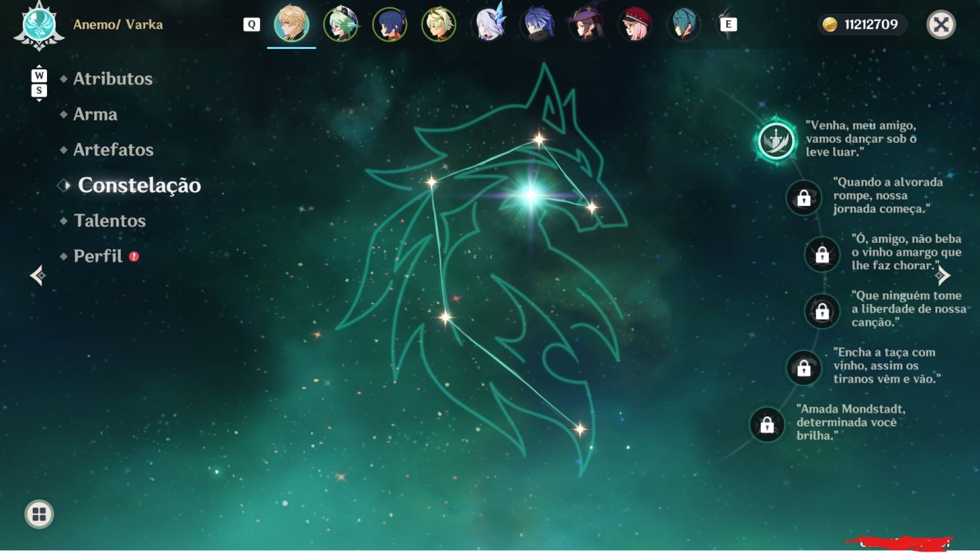Select the character wearing the purple witch hat
This screenshot has height=553, width=980.
click(586, 24)
